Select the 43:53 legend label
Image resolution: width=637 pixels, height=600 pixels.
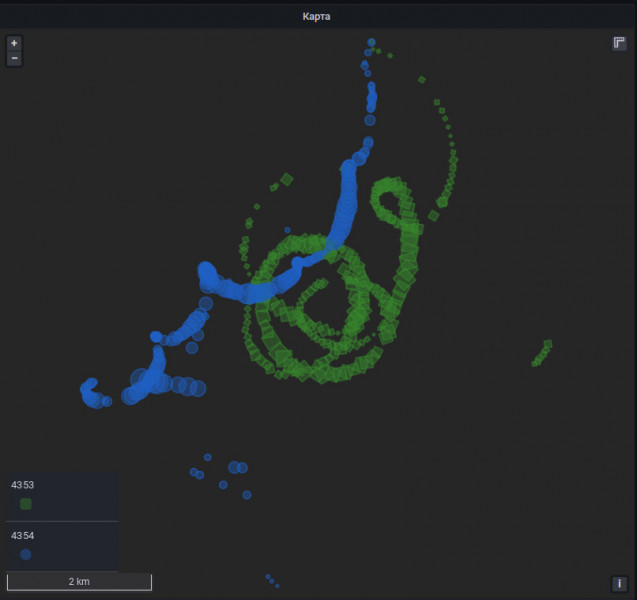coord(23,485)
